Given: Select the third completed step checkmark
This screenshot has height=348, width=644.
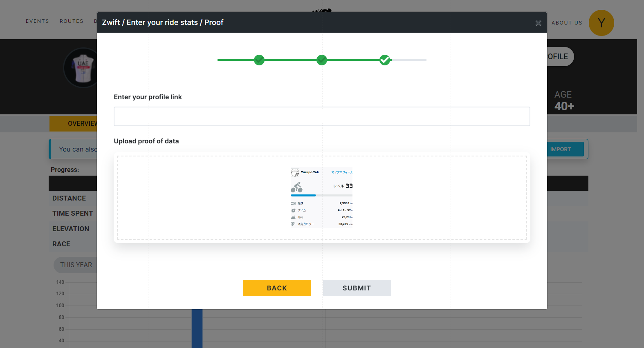Looking at the screenshot, I should [385, 60].
